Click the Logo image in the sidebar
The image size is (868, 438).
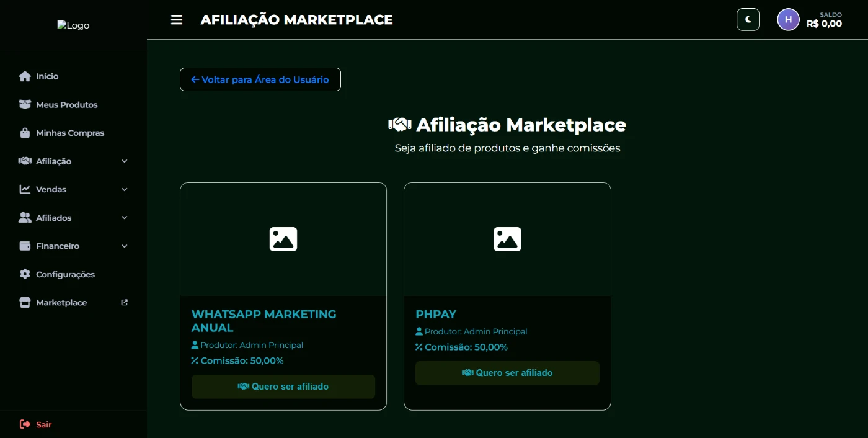(73, 25)
